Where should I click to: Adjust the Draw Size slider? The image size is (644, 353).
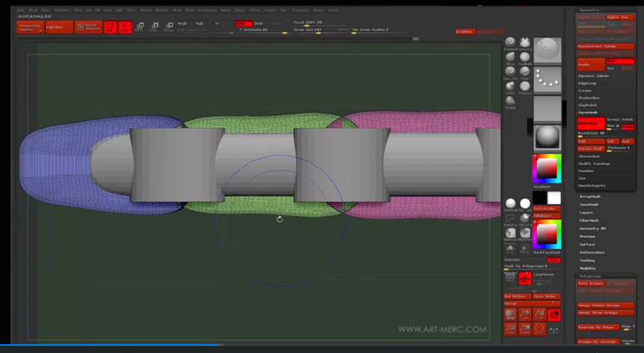click(321, 30)
